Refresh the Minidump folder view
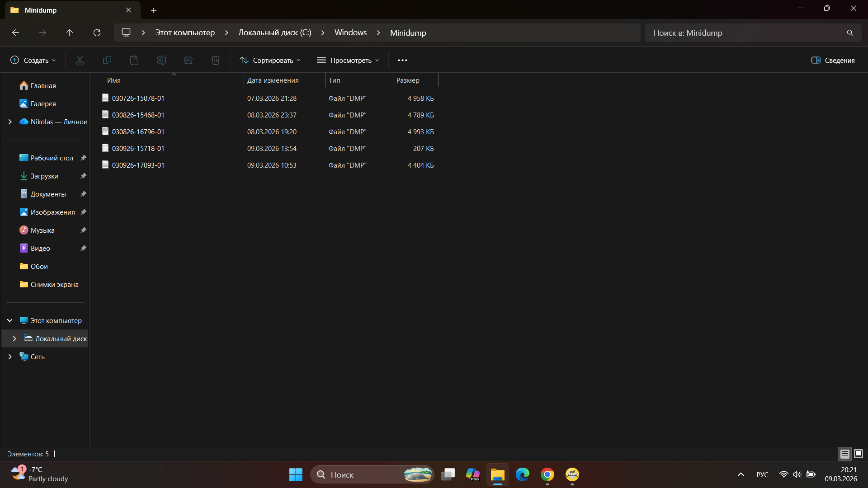 97,33
